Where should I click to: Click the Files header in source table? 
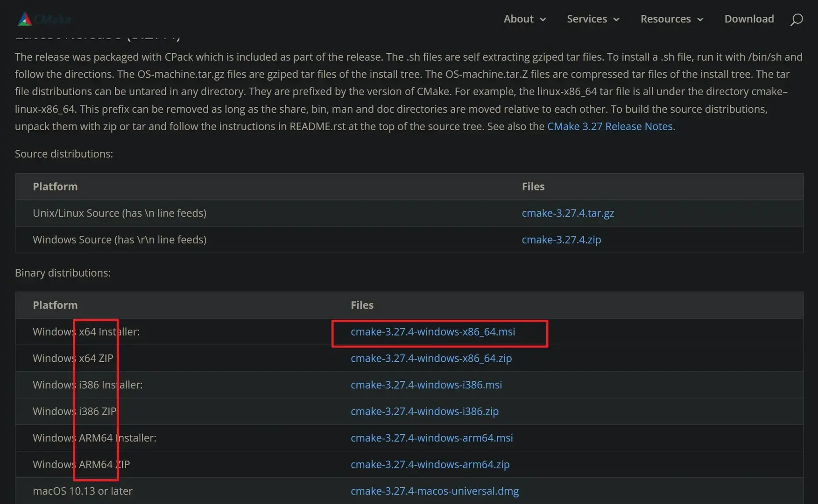tap(533, 187)
